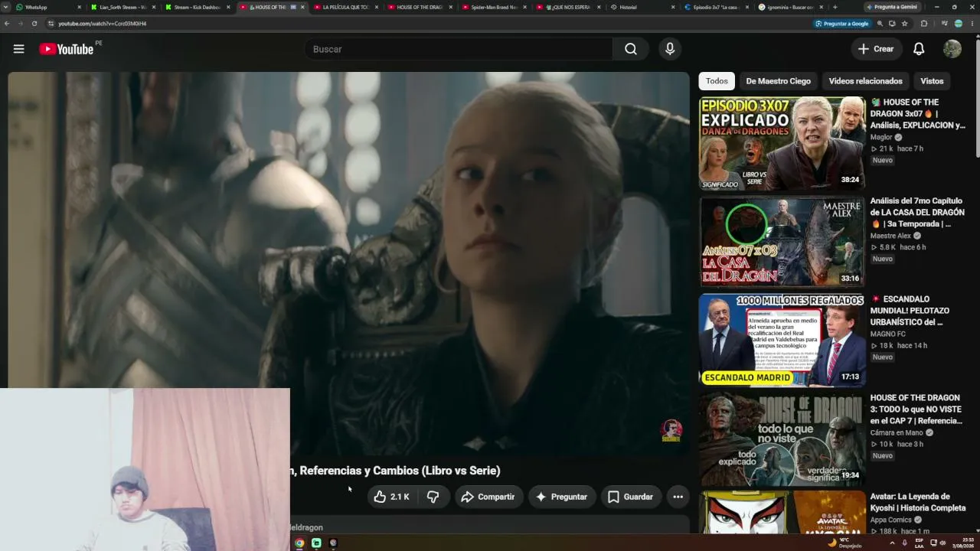Open the Episodio 3x07 Explicado thumbnail
The height and width of the screenshot is (551, 980).
[x=782, y=143]
